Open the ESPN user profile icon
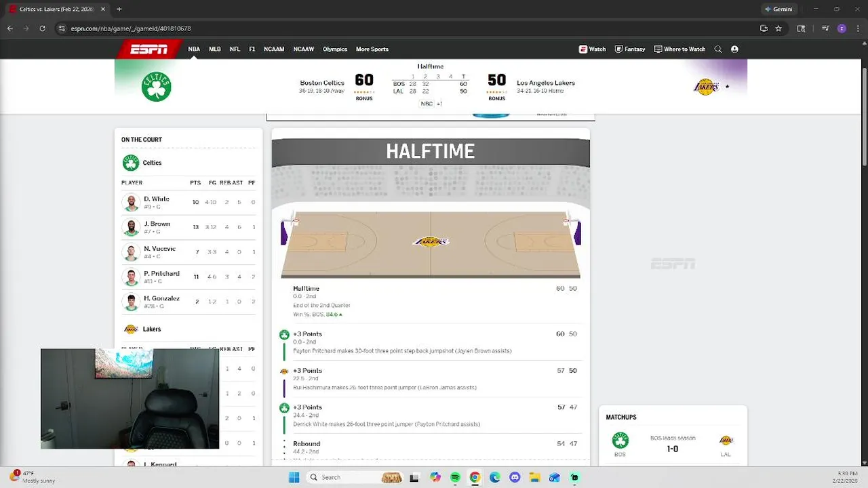This screenshot has height=488, width=868. pyautogui.click(x=734, y=49)
